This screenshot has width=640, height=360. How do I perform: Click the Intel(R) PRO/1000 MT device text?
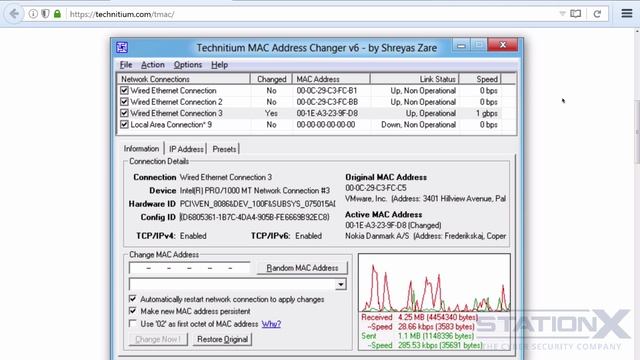(255, 191)
